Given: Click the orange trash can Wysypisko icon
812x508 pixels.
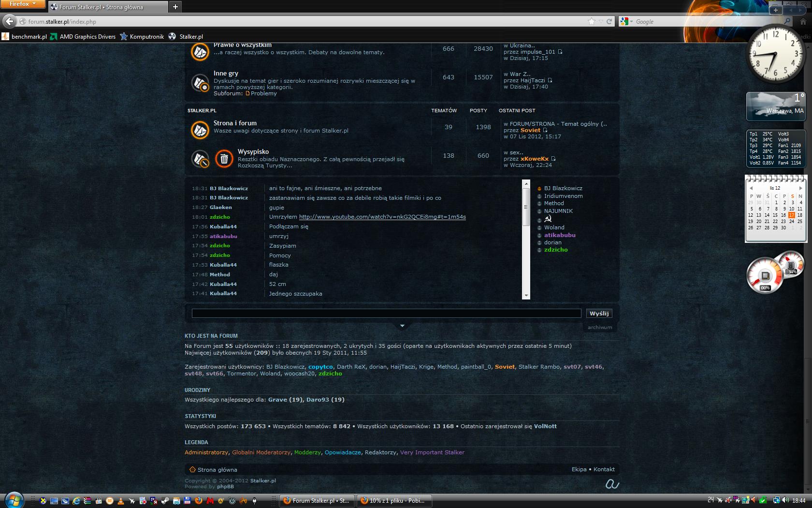Looking at the screenshot, I should pyautogui.click(x=224, y=159).
